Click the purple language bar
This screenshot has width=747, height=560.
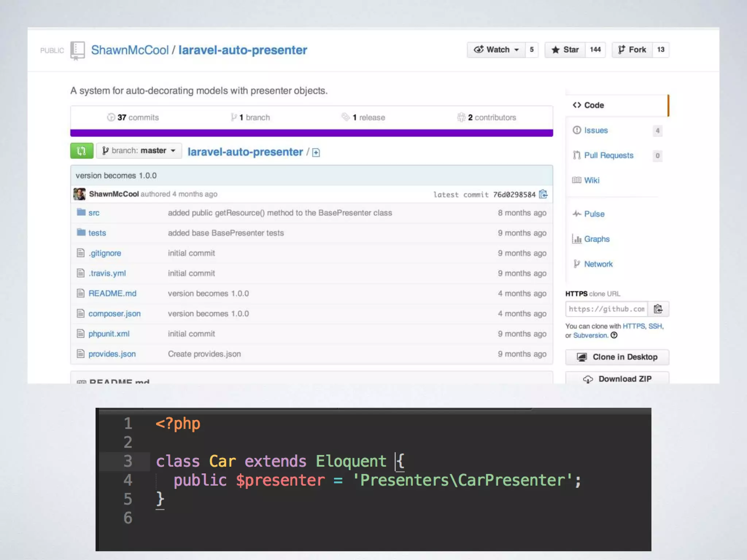coord(311,133)
